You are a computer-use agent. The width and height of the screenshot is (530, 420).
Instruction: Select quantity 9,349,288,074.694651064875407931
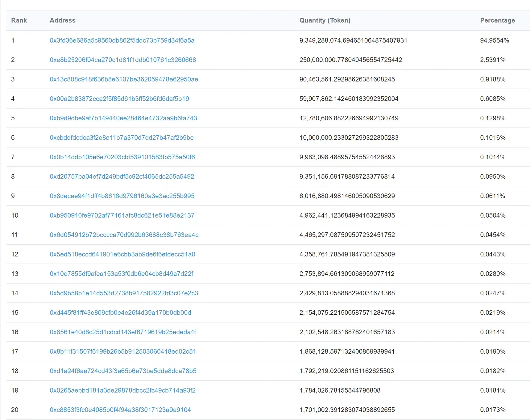click(353, 40)
